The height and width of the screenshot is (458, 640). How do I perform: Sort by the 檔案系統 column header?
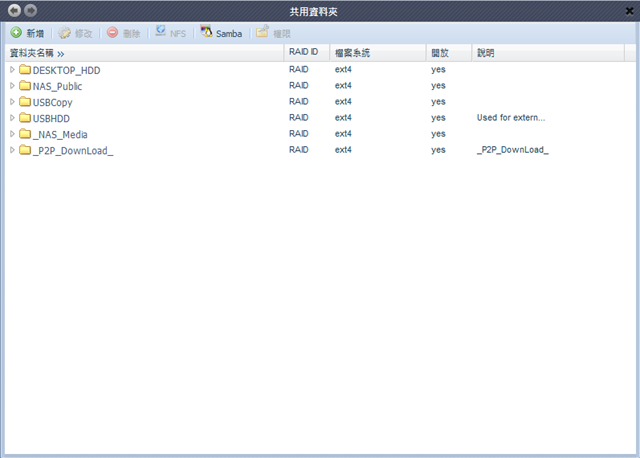click(x=378, y=53)
